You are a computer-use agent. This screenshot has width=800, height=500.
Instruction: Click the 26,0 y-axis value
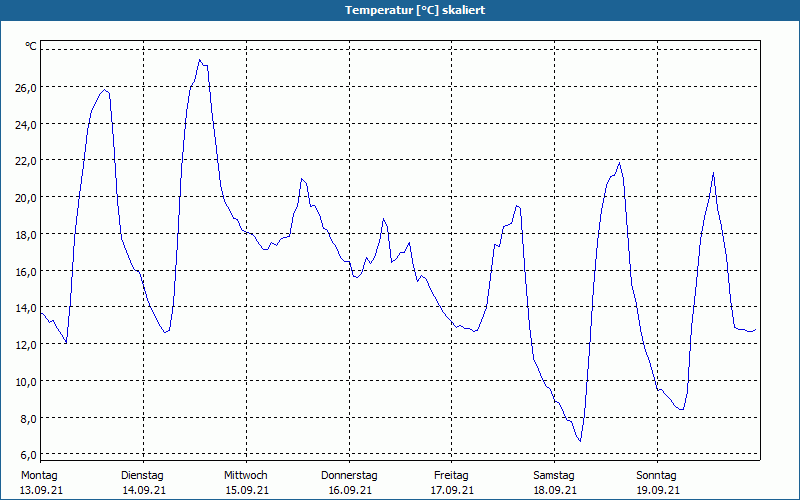click(x=26, y=87)
